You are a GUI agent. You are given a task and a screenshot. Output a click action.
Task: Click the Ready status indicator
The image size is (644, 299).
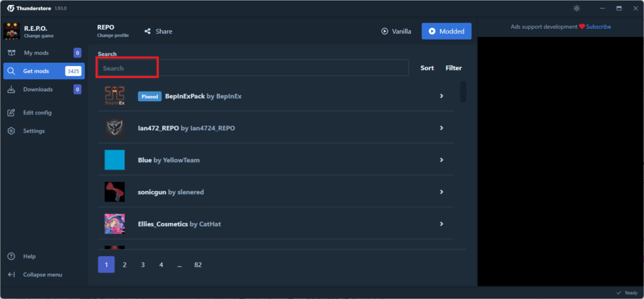pyautogui.click(x=627, y=293)
